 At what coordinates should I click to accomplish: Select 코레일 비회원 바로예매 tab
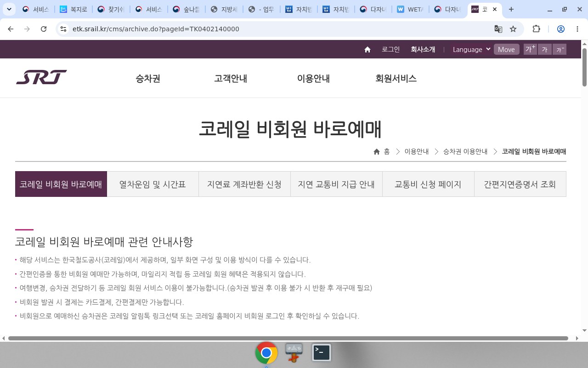point(61,184)
